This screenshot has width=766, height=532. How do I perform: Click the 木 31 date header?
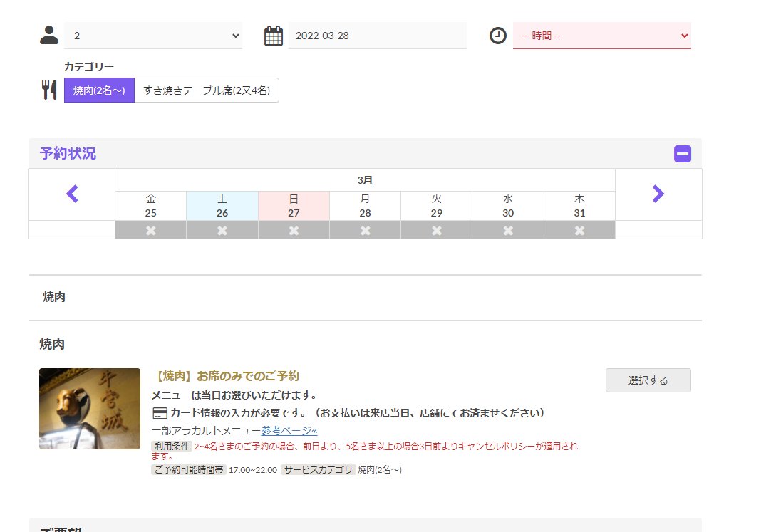coord(579,206)
